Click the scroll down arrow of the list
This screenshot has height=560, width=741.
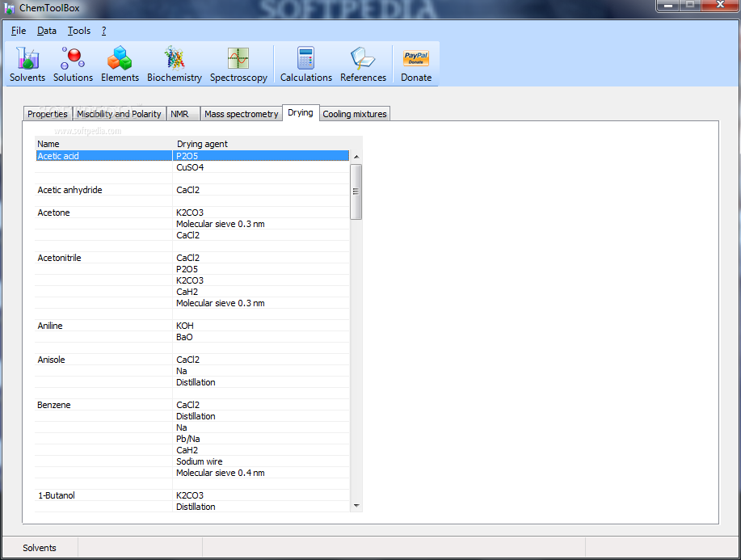[356, 506]
